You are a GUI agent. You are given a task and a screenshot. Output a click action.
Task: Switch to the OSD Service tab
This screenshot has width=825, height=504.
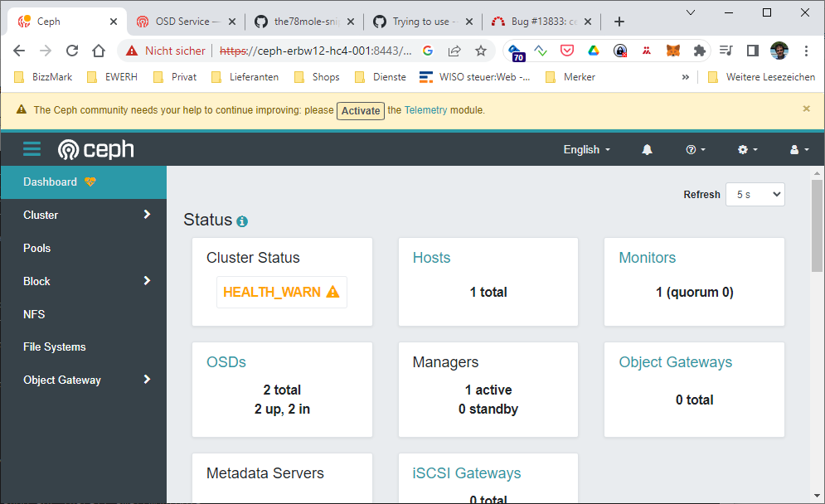tap(186, 22)
